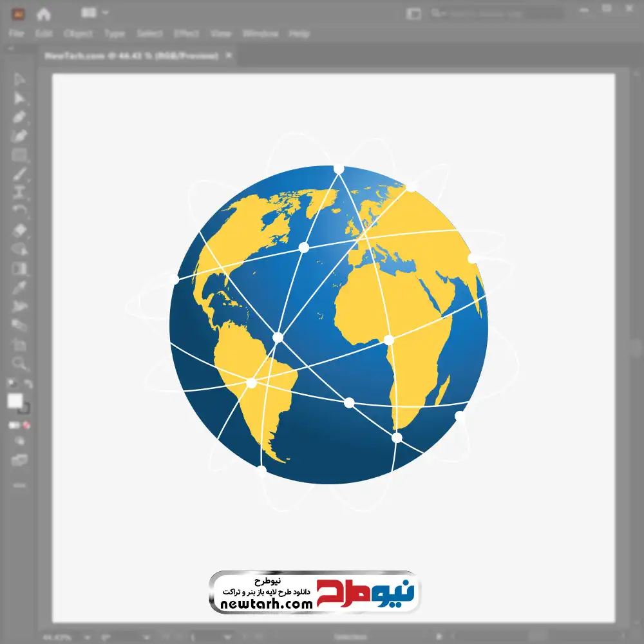
Task: Click the Type tool
Action: click(19, 192)
